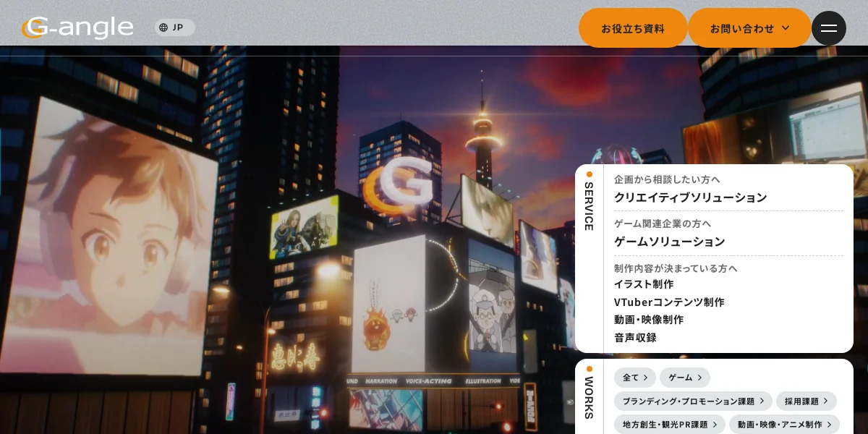Click the SERVICE vertical label
Image resolution: width=868 pixels, height=434 pixels.
coord(589,206)
